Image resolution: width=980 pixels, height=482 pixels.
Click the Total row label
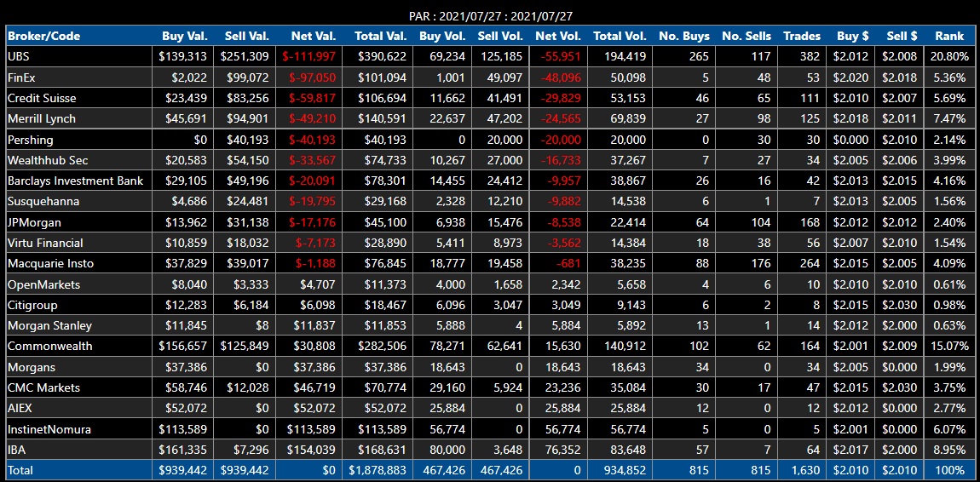click(x=20, y=469)
